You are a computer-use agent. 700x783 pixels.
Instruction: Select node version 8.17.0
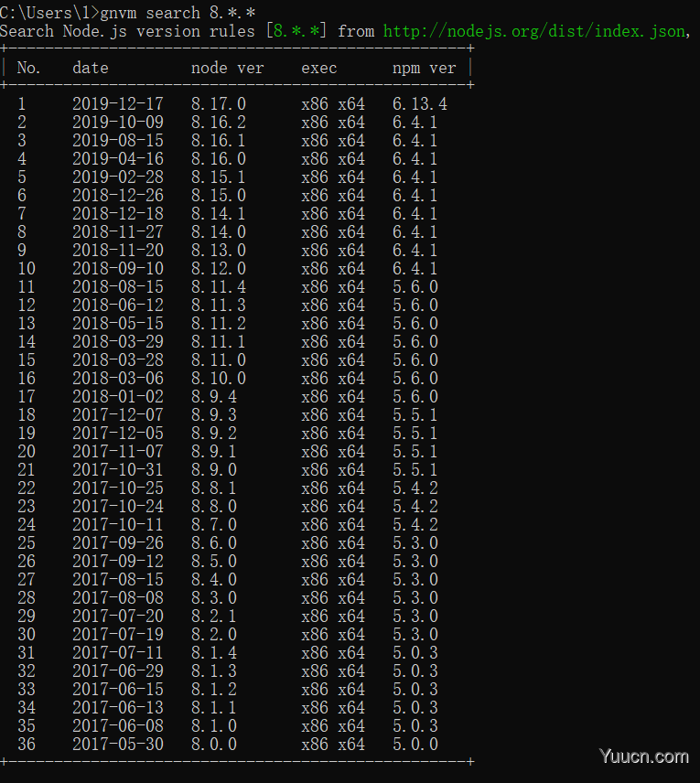[219, 104]
